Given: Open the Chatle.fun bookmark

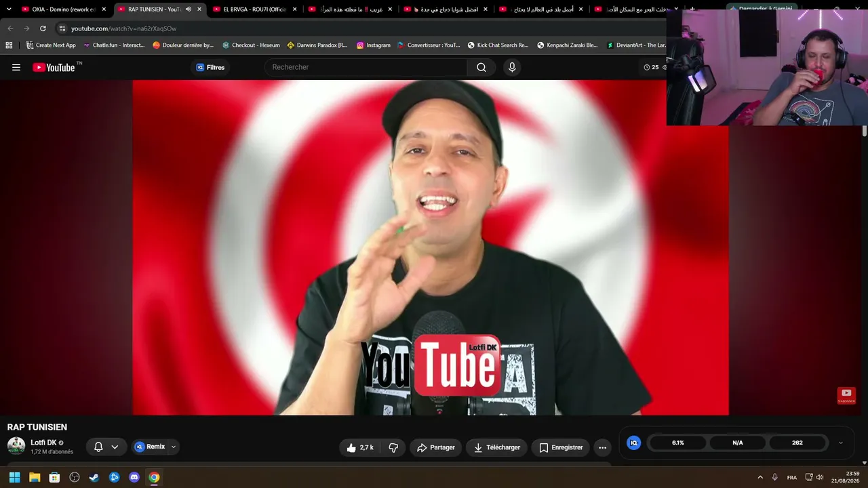Looking at the screenshot, I should pyautogui.click(x=114, y=45).
